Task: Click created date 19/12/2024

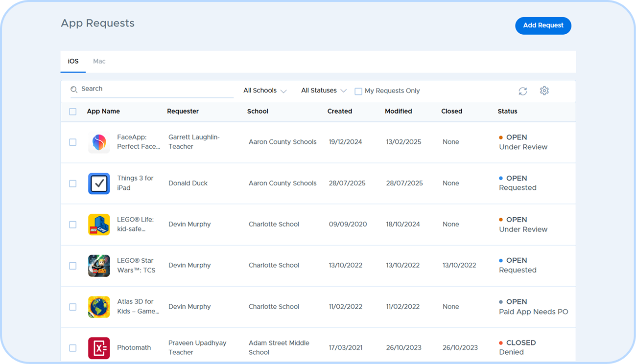Action: pos(345,142)
